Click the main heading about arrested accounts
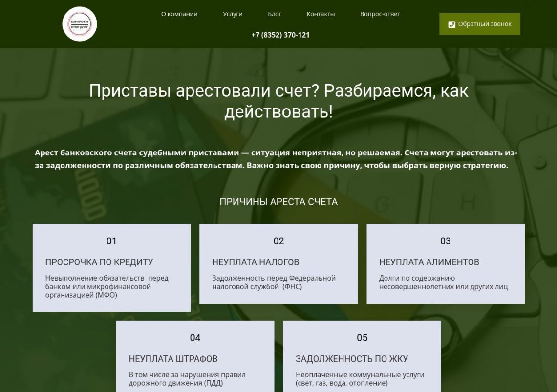Image resolution: width=557 pixels, height=392 pixels. pos(278,101)
